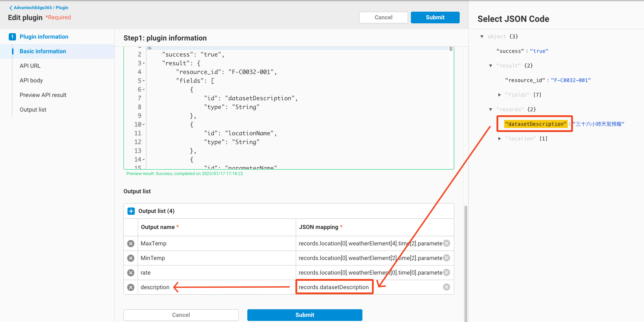Fold code at line 5 in editor
This screenshot has height=322, width=644.
[x=144, y=81]
